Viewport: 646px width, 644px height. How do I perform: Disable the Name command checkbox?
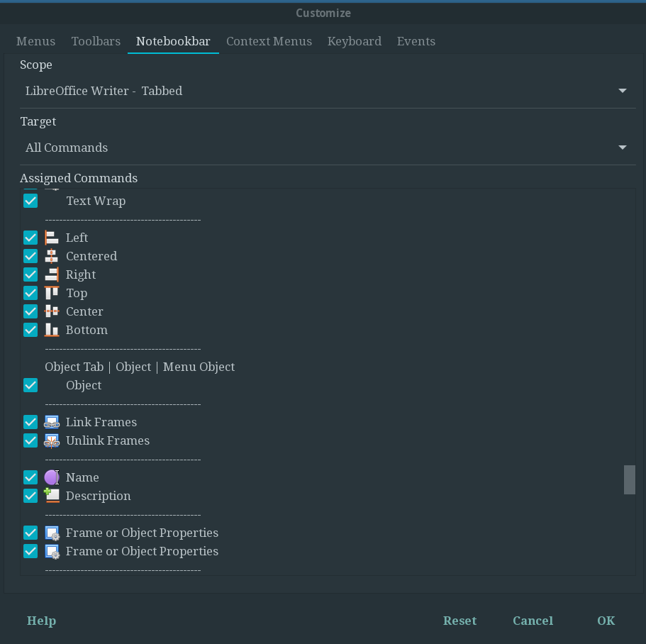pyautogui.click(x=30, y=477)
